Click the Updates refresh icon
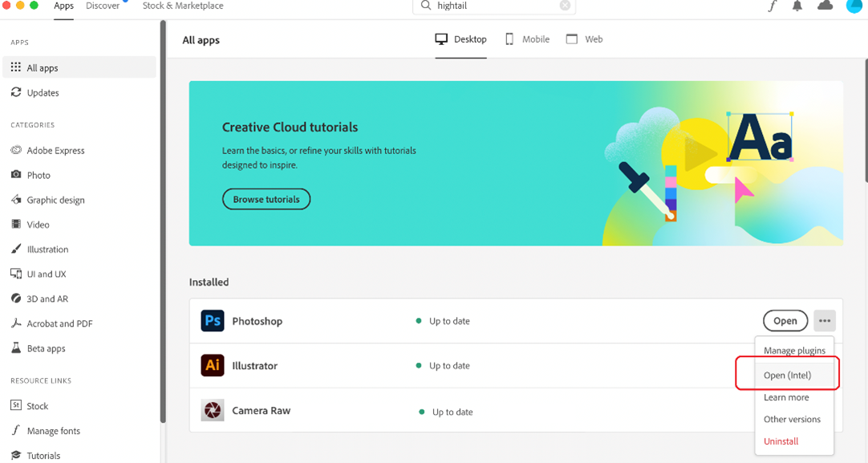The image size is (868, 463). (16, 92)
